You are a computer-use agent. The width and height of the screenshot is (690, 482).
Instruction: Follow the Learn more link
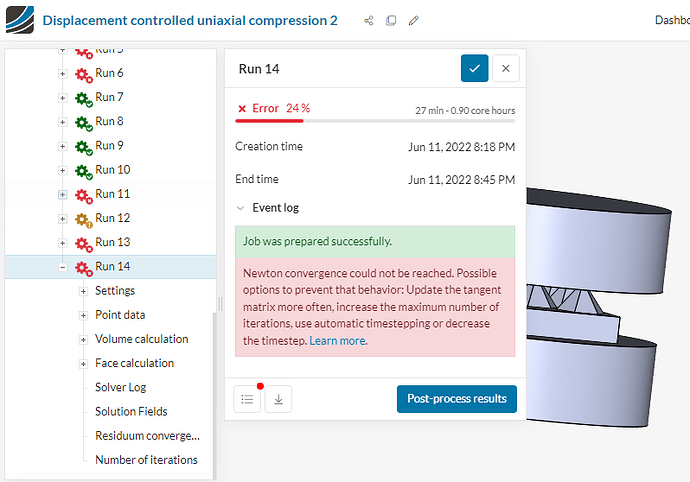(x=337, y=341)
